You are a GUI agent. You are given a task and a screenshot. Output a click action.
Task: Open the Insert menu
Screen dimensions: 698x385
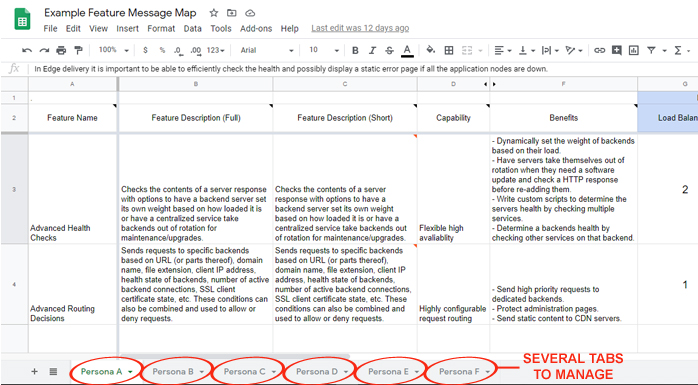pos(128,28)
